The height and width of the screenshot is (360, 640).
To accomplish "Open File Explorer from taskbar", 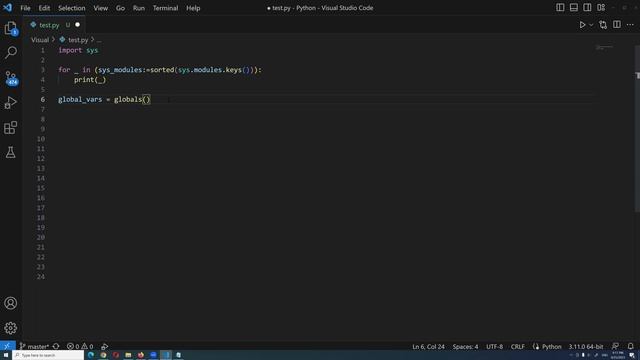I will [128, 356].
